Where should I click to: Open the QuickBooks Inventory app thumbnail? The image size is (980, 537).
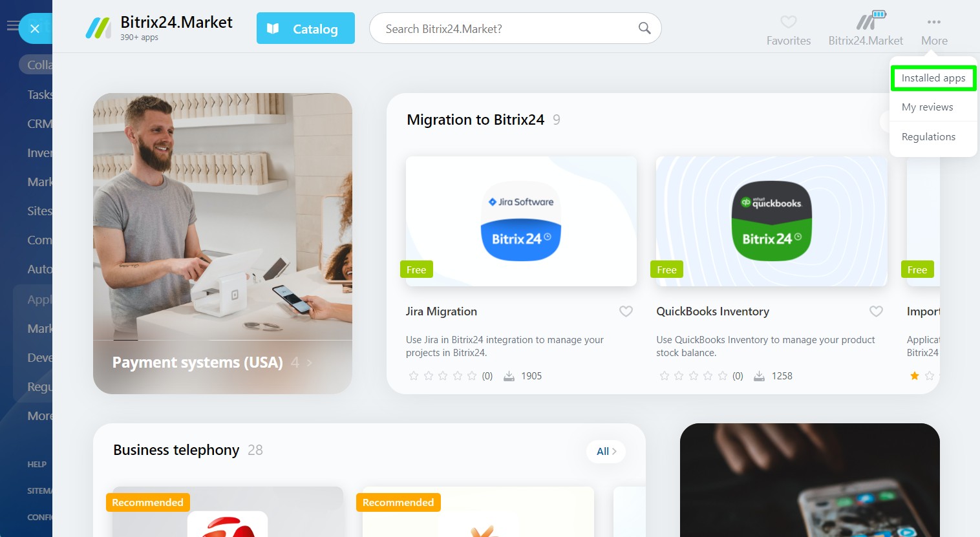coord(771,221)
